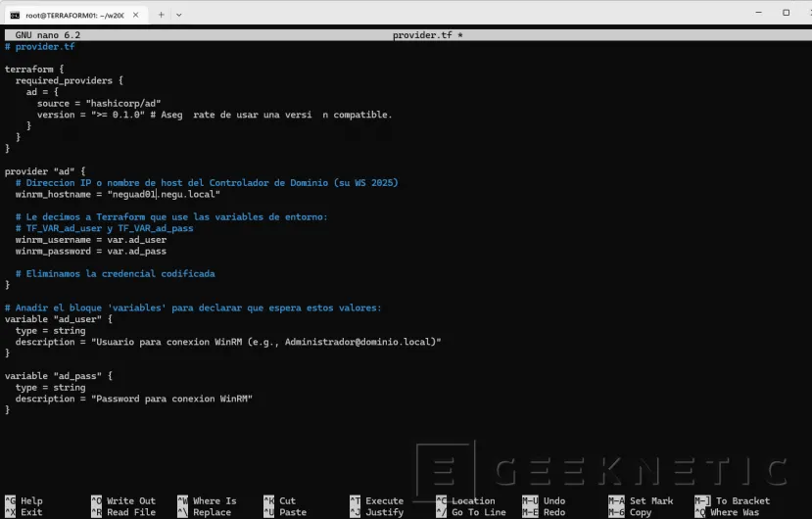Place cursor on '# provider.tf' comment line
The image size is (812, 519).
pyautogui.click(x=40, y=47)
